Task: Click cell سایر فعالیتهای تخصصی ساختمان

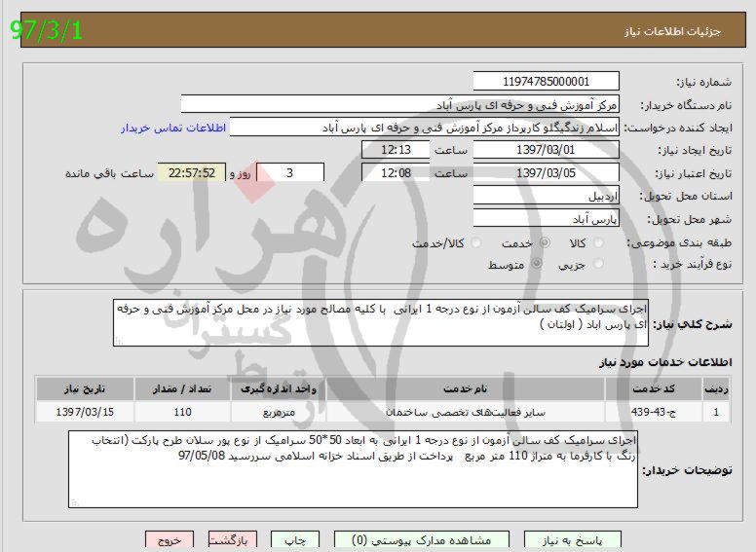Action: [x=466, y=413]
